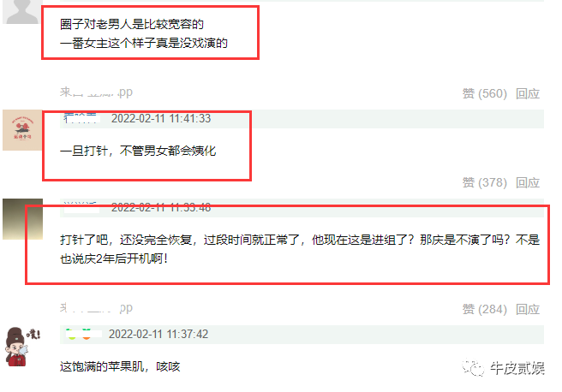Click timestamp 2022-02-11 11:41:33
The image size is (562, 392).
[161, 118]
